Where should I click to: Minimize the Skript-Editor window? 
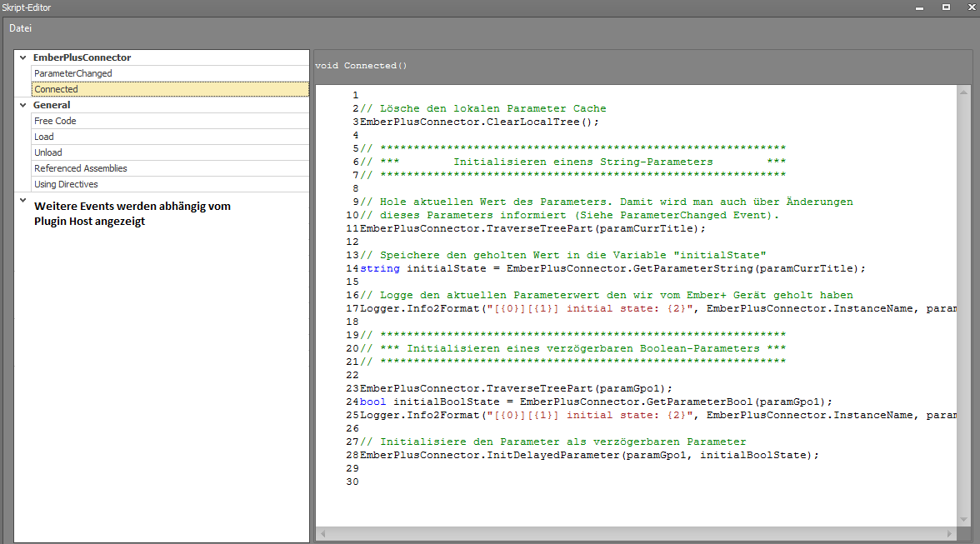click(919, 7)
